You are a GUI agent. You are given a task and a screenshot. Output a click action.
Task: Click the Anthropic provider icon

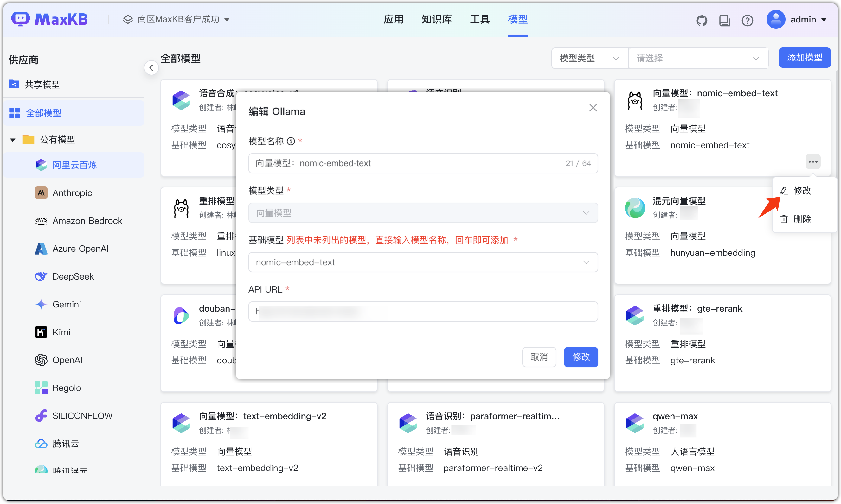[x=41, y=193]
